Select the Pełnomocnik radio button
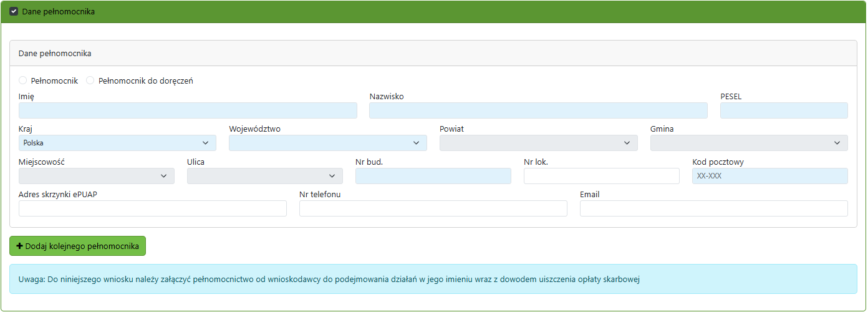This screenshot has width=868, height=312. click(x=23, y=80)
